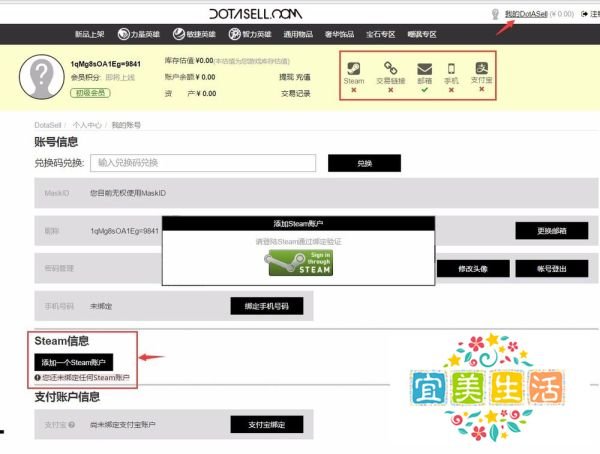Open the 交易记录 link
The image size is (600, 454).
(x=295, y=94)
